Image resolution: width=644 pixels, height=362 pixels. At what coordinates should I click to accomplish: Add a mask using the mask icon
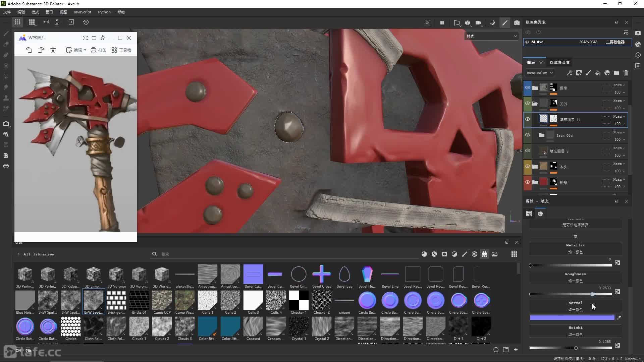pyautogui.click(x=579, y=73)
